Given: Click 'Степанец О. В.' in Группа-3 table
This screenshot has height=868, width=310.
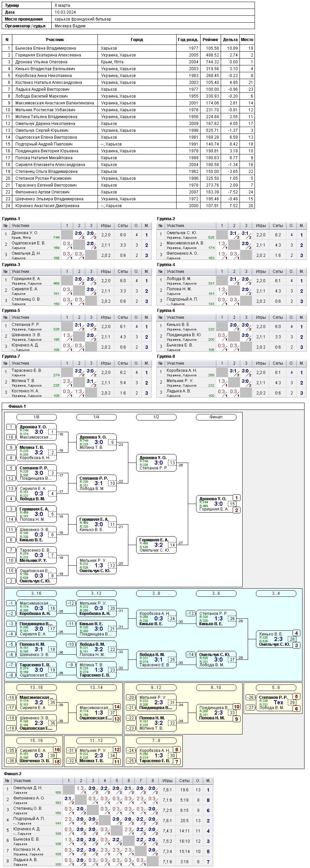Looking at the screenshot, I should [26, 299].
